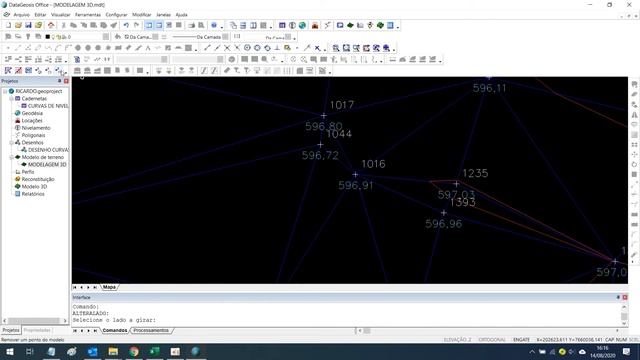Open the 'Da Camada' linetype dropdown
The height and width of the screenshot is (360, 640).
(225, 37)
